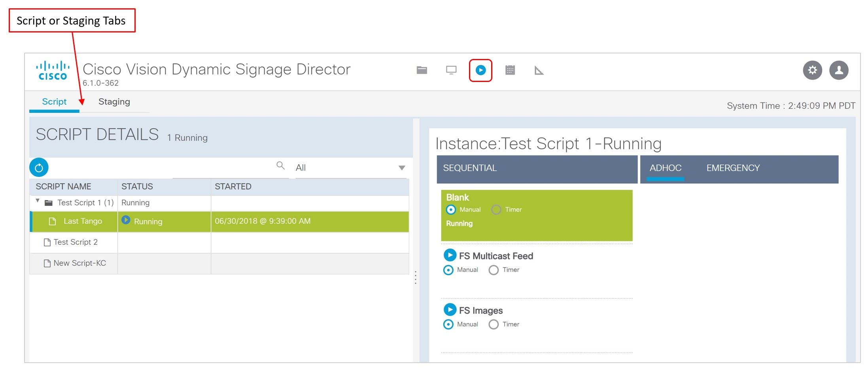Viewport: 868px width, 369px height.
Task: Open the All filter dropdown
Action: click(x=351, y=168)
